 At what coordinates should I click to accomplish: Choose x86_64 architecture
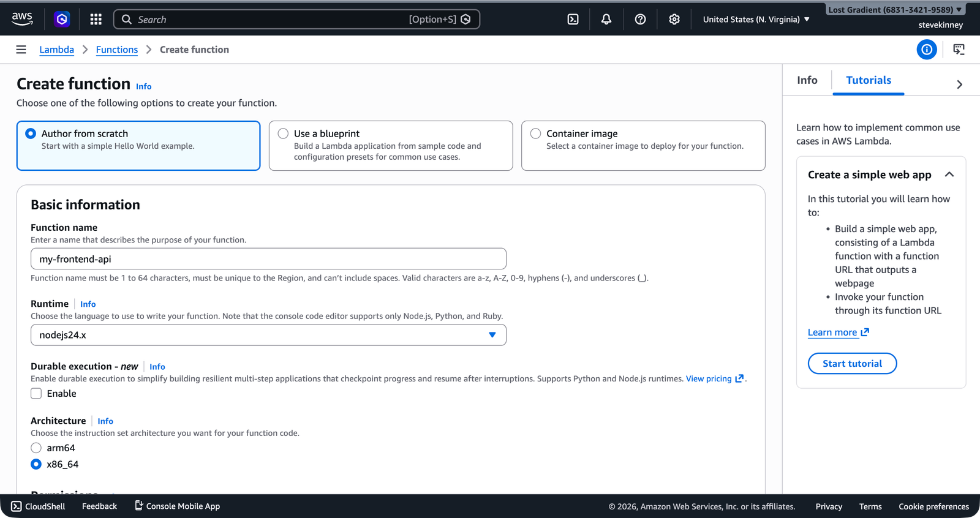coord(36,464)
